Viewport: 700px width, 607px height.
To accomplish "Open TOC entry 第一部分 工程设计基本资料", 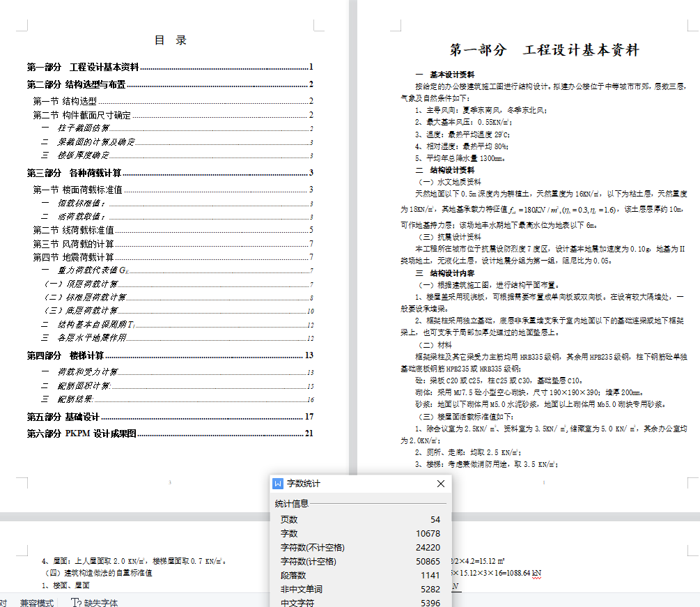I will 83,68.
